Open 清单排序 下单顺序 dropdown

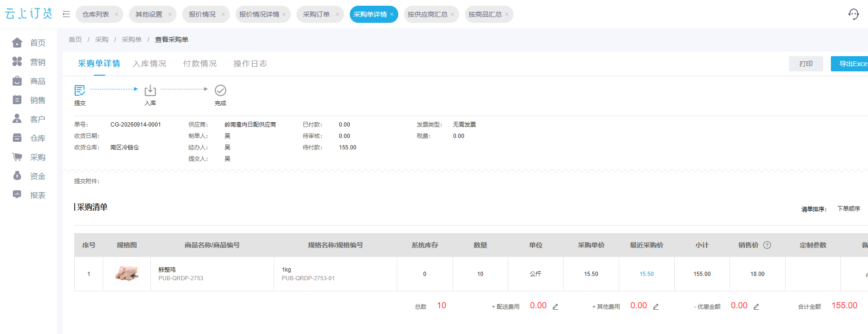848,209
